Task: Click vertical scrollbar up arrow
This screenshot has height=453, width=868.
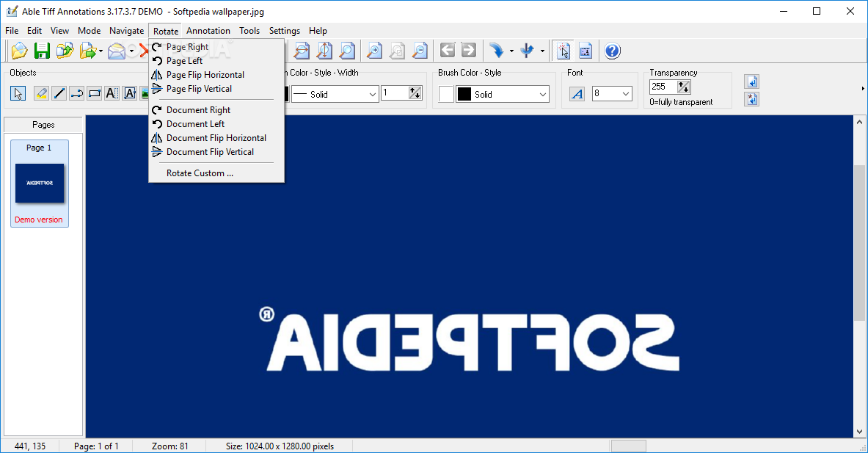Action: (859, 122)
